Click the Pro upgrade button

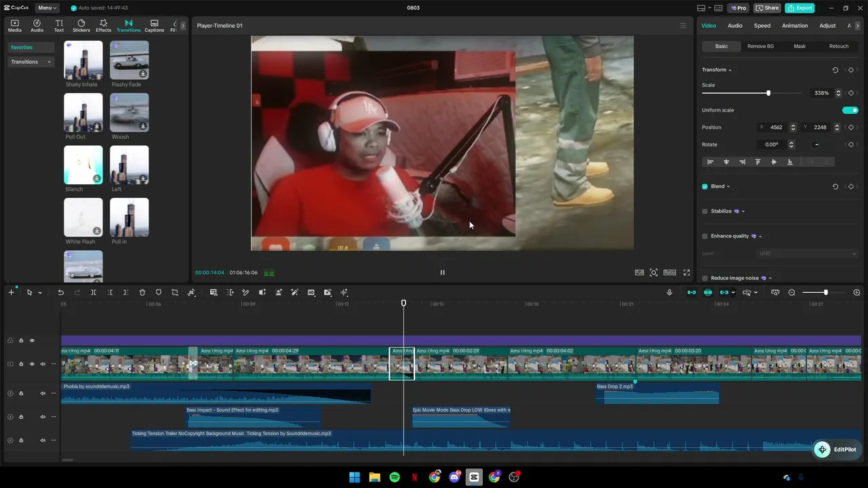point(738,8)
